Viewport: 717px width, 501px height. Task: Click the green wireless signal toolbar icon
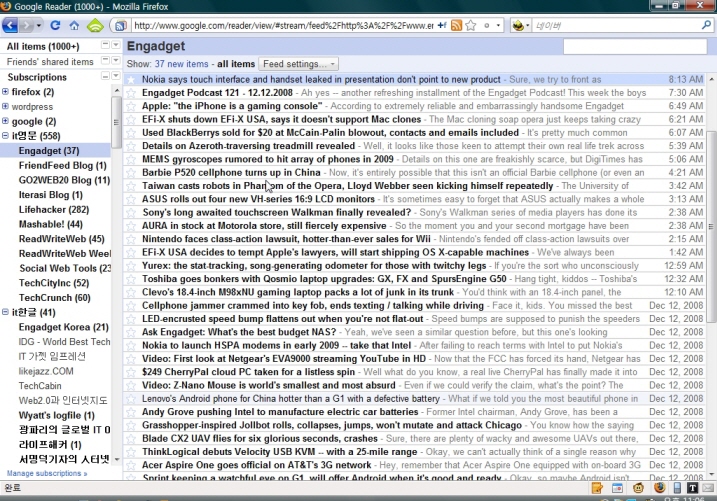tap(95, 25)
